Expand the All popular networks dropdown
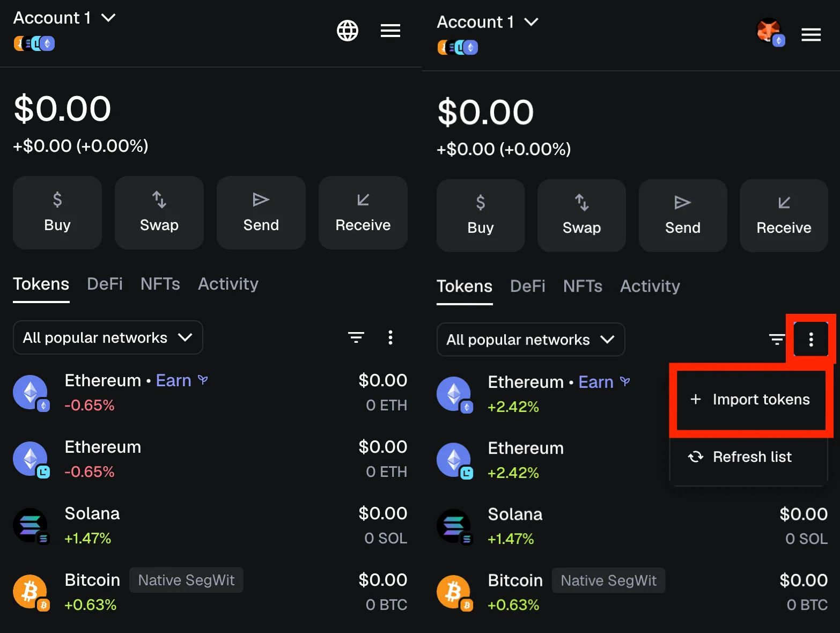 click(107, 337)
